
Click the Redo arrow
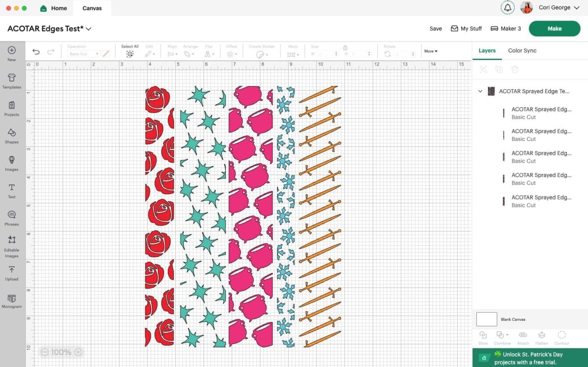(51, 51)
